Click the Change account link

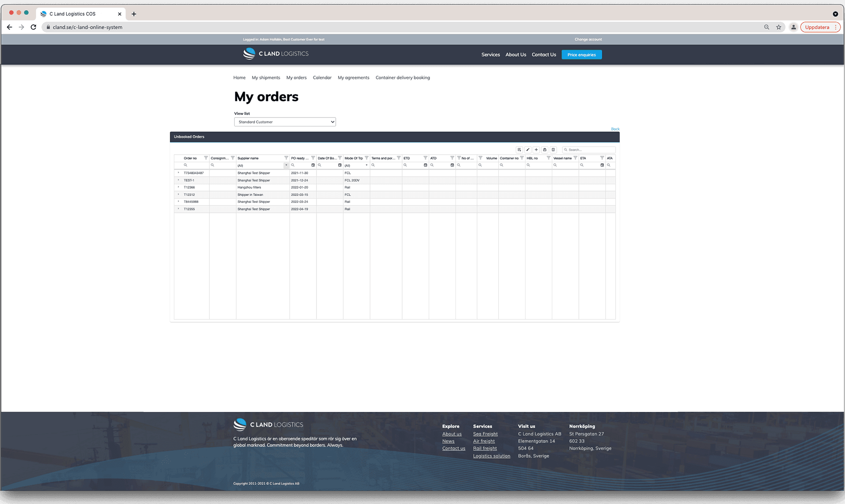click(x=588, y=39)
